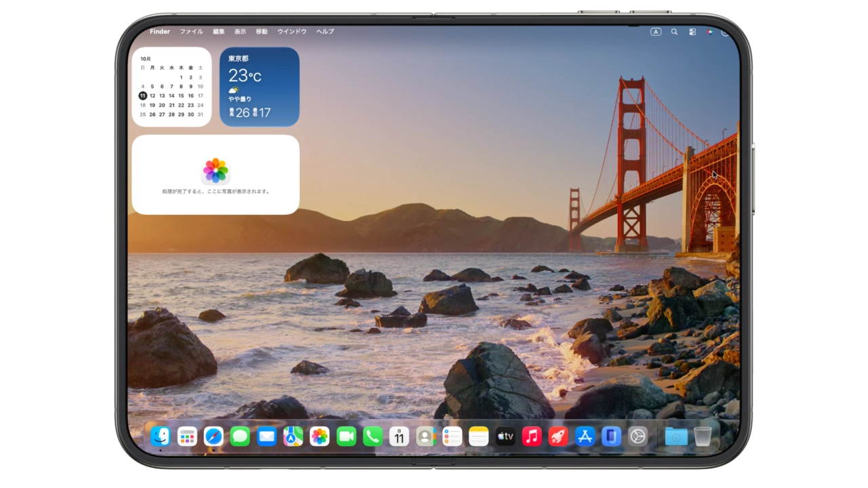Launch Mail from the Dock
The width and height of the screenshot is (868, 488).
(267, 436)
